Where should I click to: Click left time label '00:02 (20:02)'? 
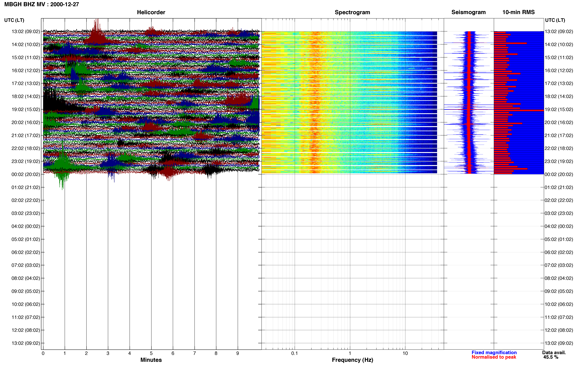coord(26,174)
